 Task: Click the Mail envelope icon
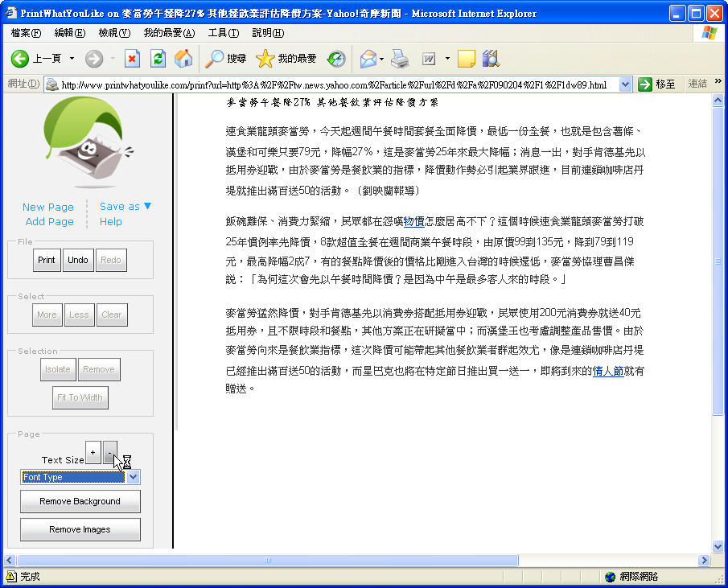(x=368, y=59)
